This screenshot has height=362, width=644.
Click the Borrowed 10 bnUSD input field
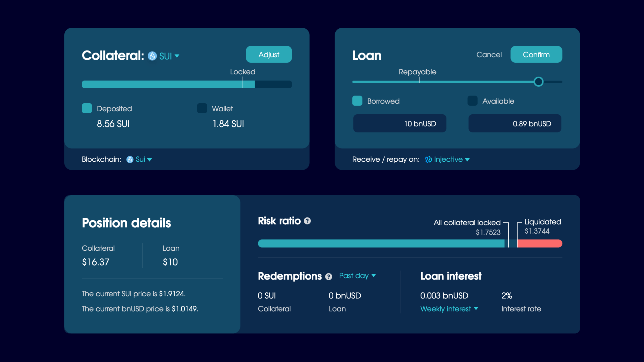(x=399, y=123)
